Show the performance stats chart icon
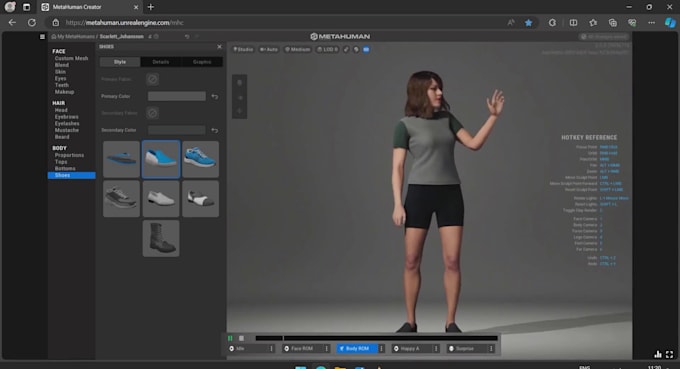 click(658, 354)
